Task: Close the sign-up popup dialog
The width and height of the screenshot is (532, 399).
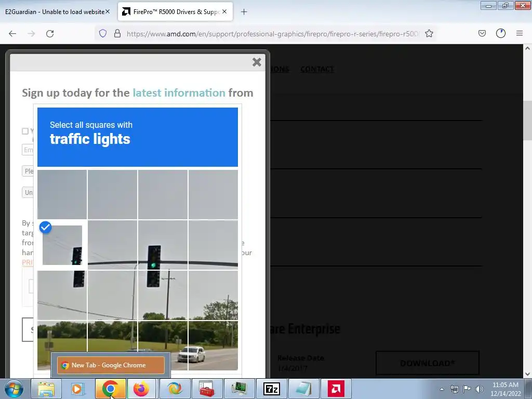Action: coord(257,62)
